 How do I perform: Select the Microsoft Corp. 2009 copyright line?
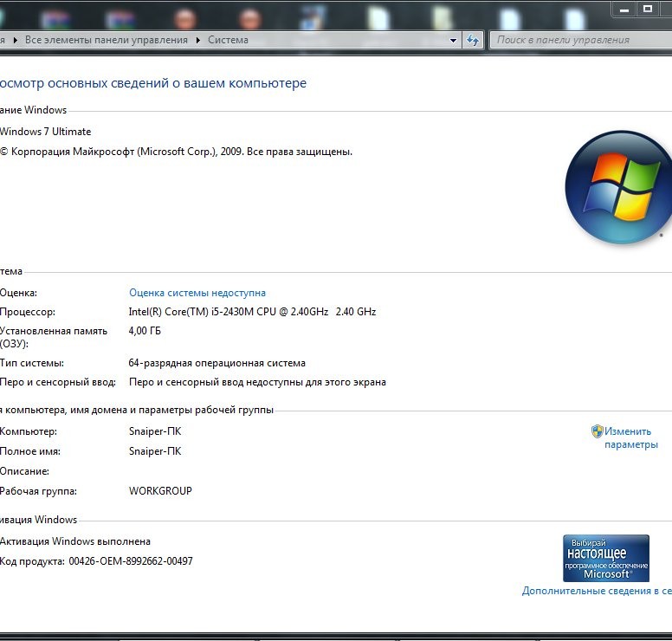tap(176, 152)
